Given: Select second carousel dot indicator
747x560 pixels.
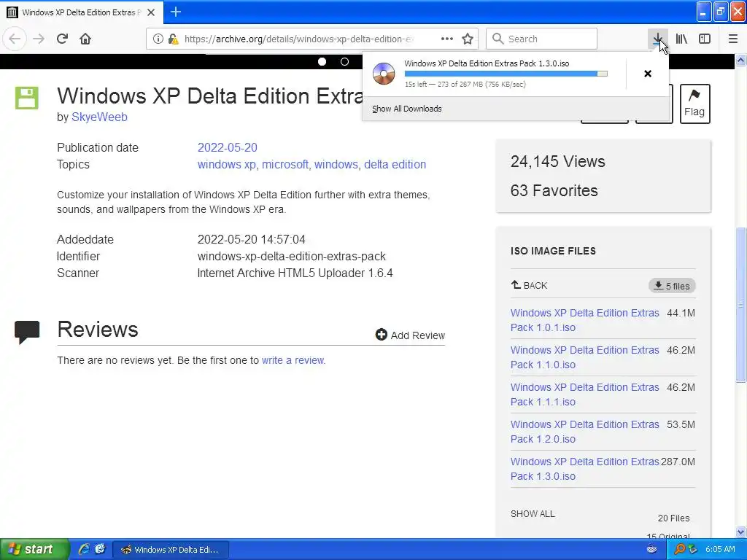Looking at the screenshot, I should tap(344, 61).
